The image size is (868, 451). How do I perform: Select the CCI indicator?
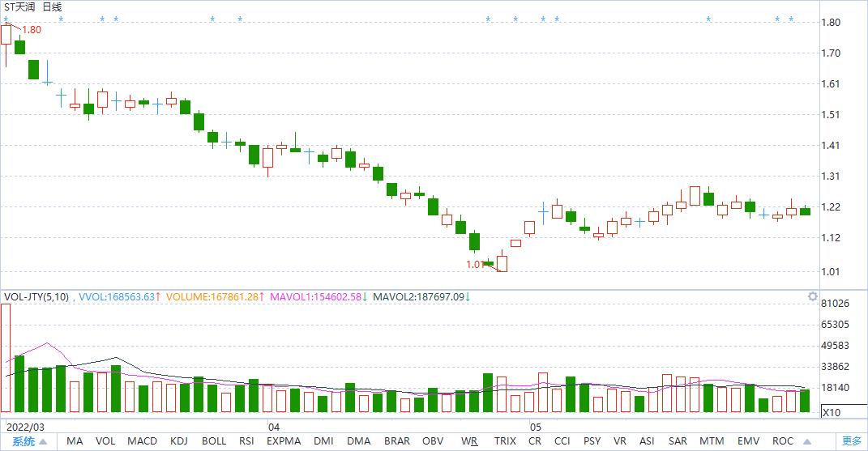[x=562, y=441]
